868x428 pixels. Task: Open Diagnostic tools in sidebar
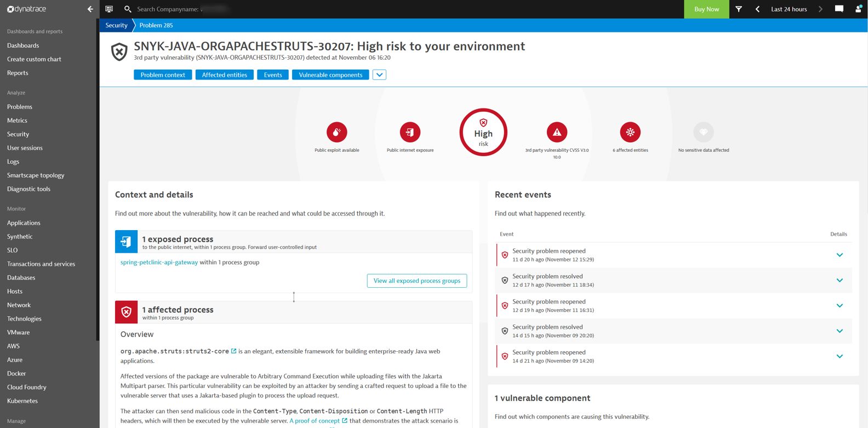click(28, 189)
